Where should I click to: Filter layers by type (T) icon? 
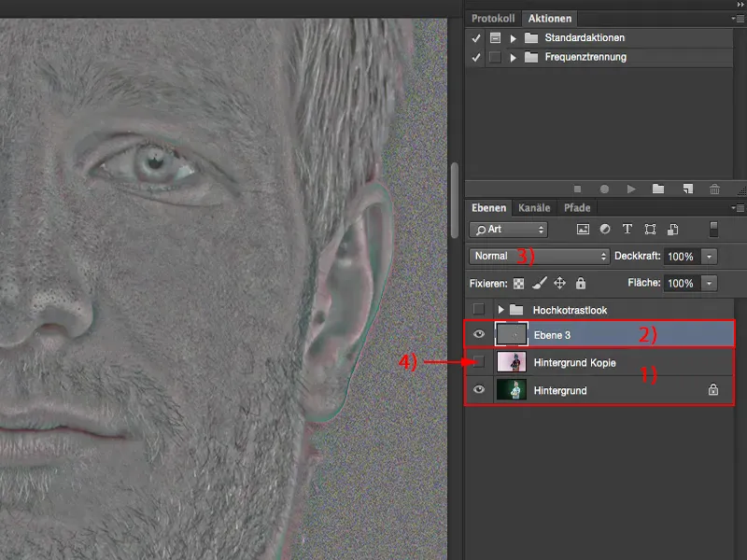pyautogui.click(x=627, y=229)
